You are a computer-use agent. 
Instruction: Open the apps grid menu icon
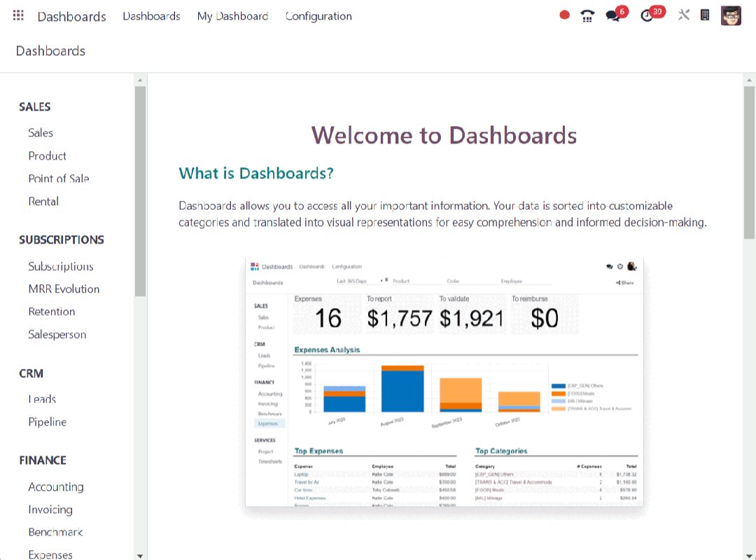tap(18, 15)
